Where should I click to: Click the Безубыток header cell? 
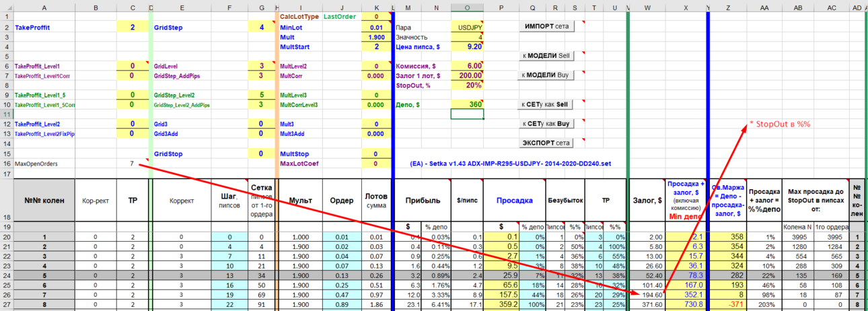point(565,201)
